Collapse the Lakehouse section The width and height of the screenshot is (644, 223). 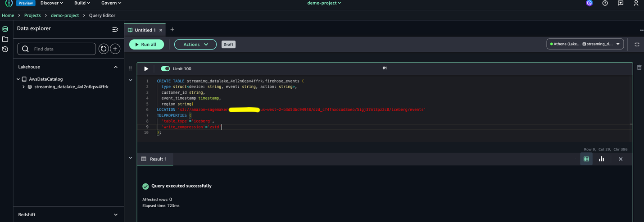116,67
